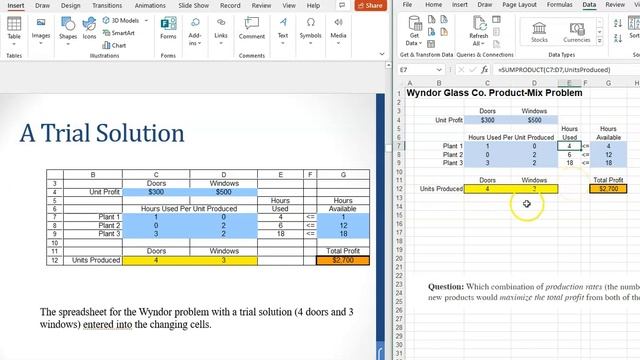Insert a Comment

[x=252, y=28]
